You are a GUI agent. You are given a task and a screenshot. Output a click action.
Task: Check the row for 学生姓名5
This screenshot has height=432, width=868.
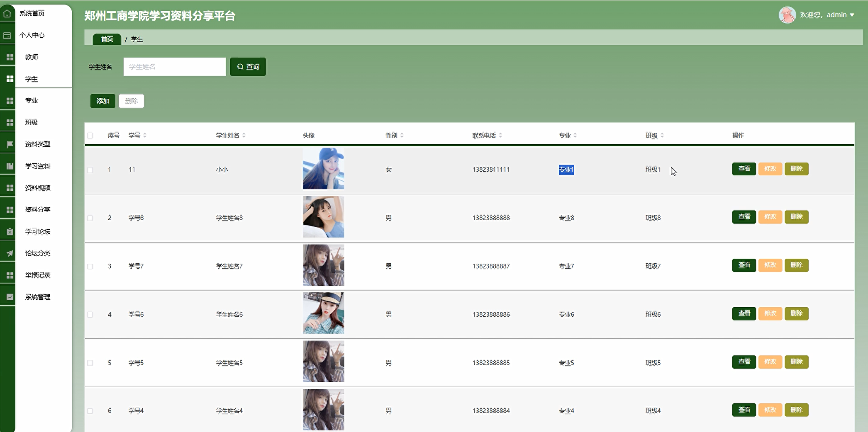[x=90, y=363]
